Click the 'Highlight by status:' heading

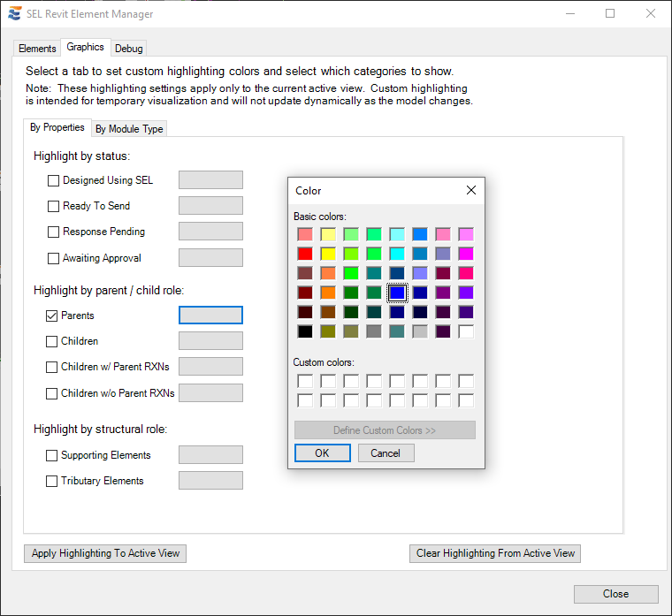82,156
